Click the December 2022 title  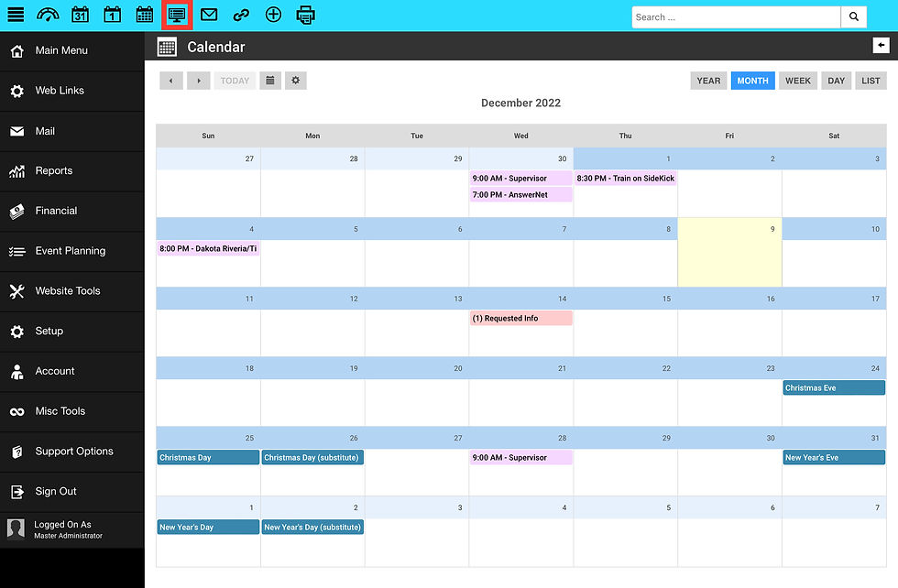point(520,103)
